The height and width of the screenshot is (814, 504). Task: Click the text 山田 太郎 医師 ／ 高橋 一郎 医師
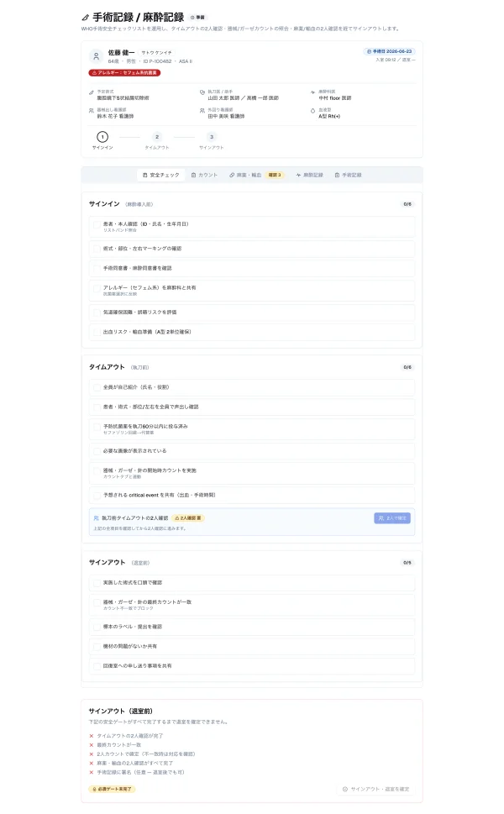coord(244,98)
